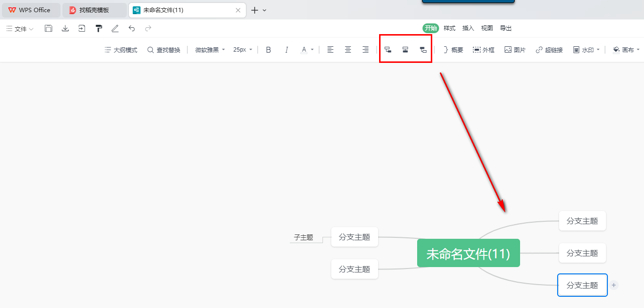Close the 未命名文件(11) tab
Viewport: 644px width, 308px height.
tap(238, 10)
